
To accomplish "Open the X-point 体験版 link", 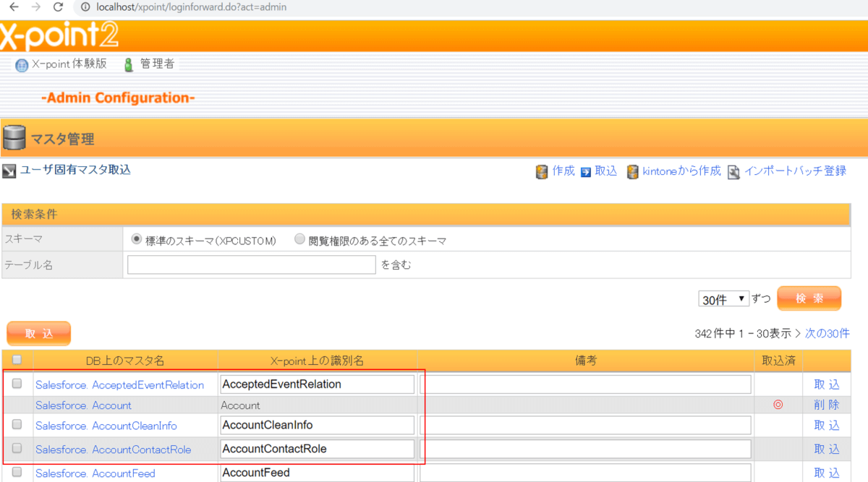I will click(69, 64).
